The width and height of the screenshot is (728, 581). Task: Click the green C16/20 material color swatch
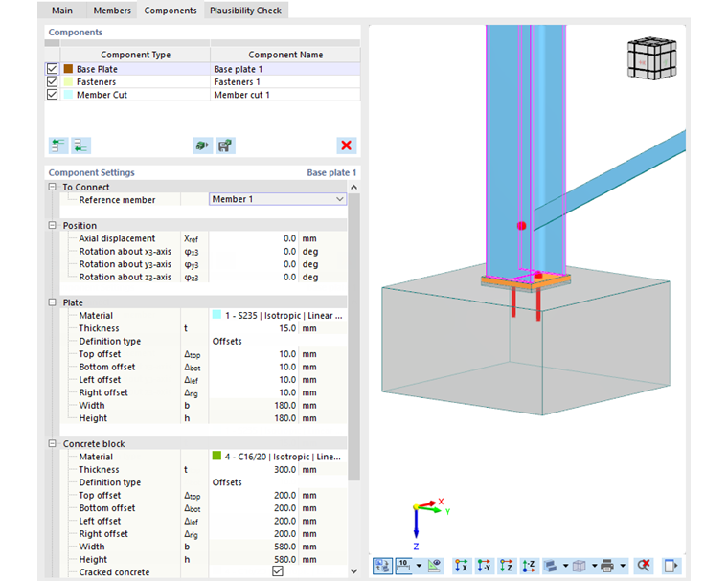coord(216,456)
